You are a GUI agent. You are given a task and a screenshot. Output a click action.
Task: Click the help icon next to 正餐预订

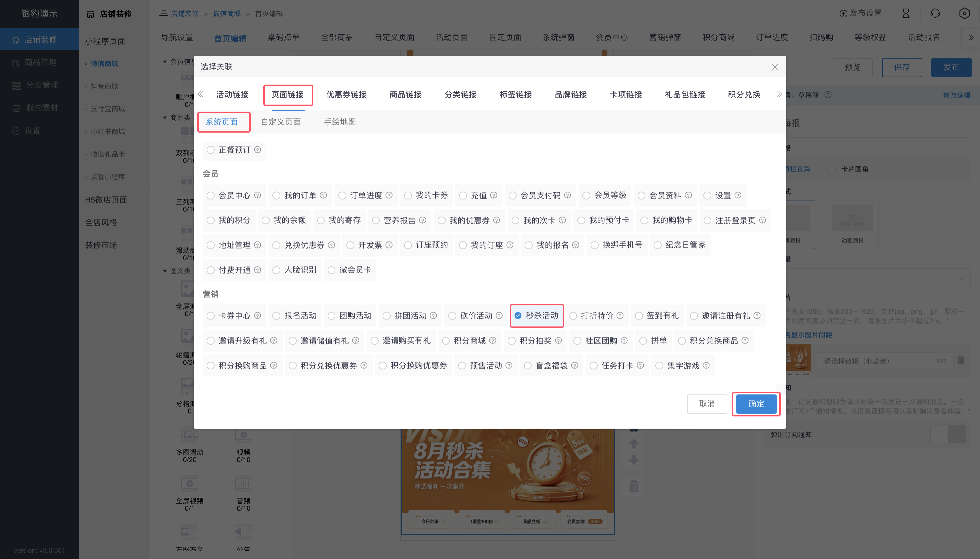coord(257,150)
